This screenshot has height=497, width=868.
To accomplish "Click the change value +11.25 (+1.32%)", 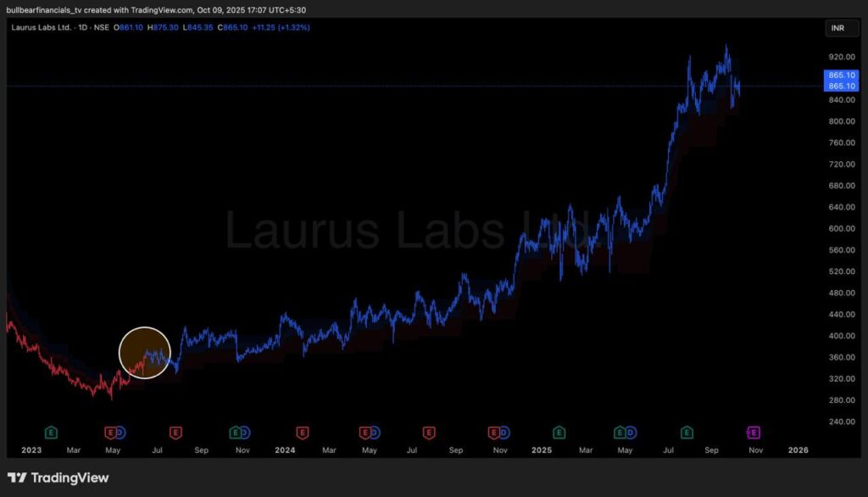I will (x=281, y=27).
